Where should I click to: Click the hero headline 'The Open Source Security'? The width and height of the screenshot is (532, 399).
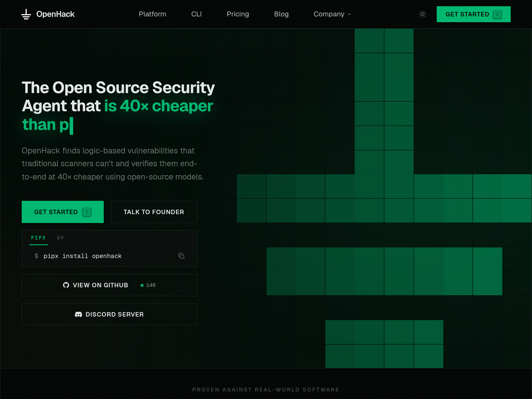(118, 88)
